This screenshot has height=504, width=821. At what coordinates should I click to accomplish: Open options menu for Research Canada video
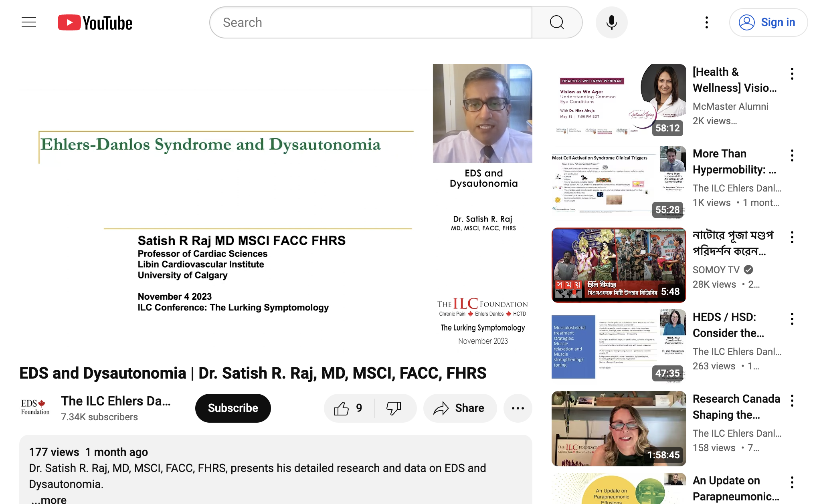tap(792, 401)
